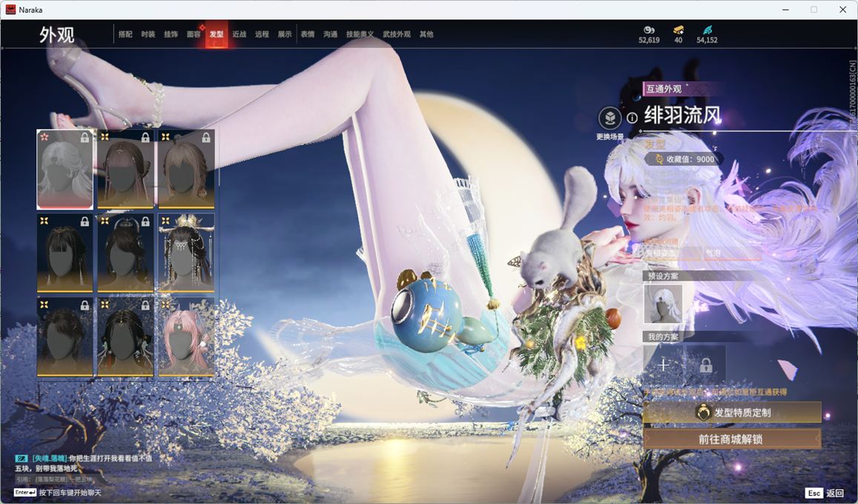Image resolution: width=858 pixels, height=504 pixels.
Task: Click the 绯羽流风 title
Action: [x=682, y=116]
